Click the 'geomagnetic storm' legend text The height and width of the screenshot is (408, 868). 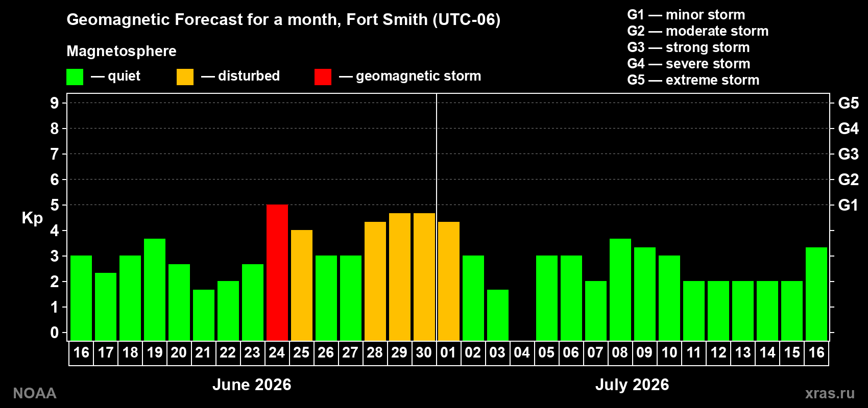[419, 76]
